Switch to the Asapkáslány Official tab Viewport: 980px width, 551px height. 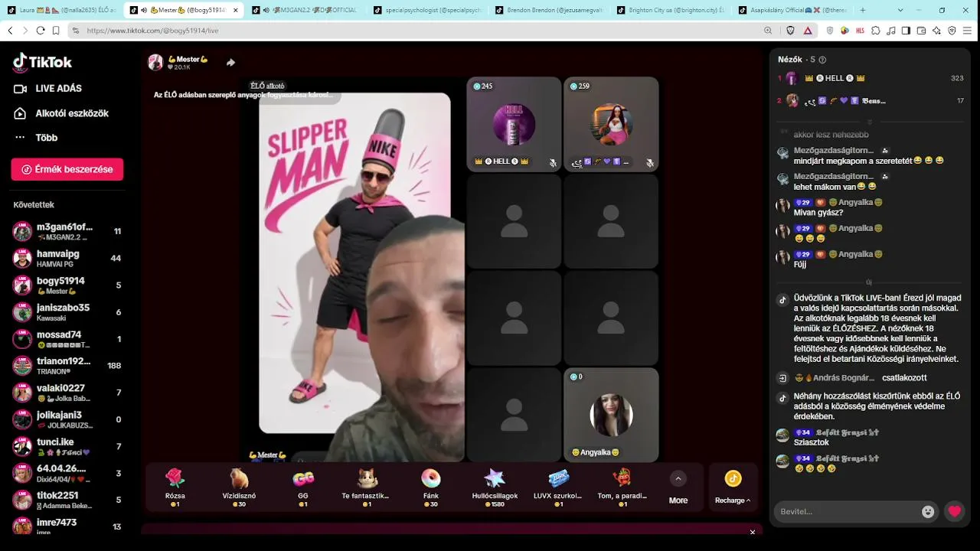click(x=792, y=11)
